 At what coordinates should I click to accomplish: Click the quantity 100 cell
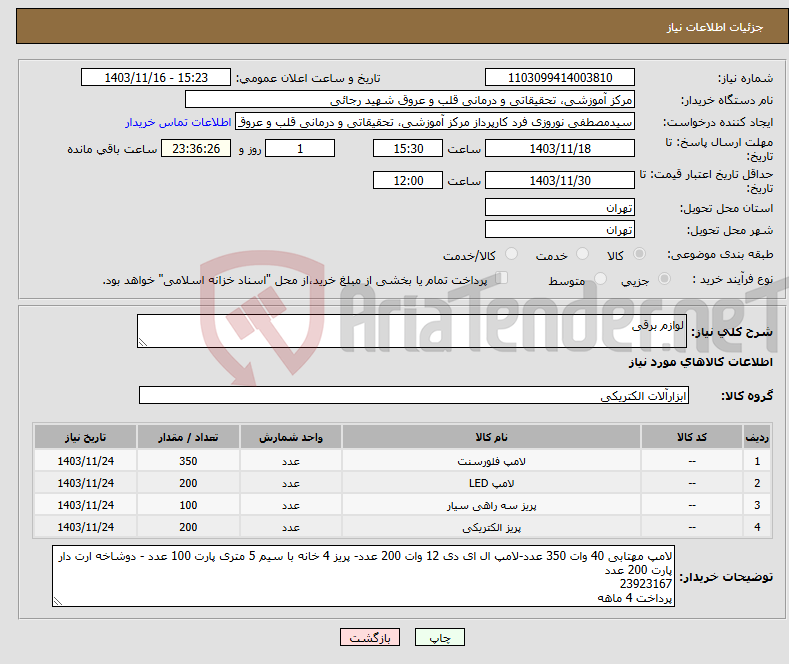188,506
